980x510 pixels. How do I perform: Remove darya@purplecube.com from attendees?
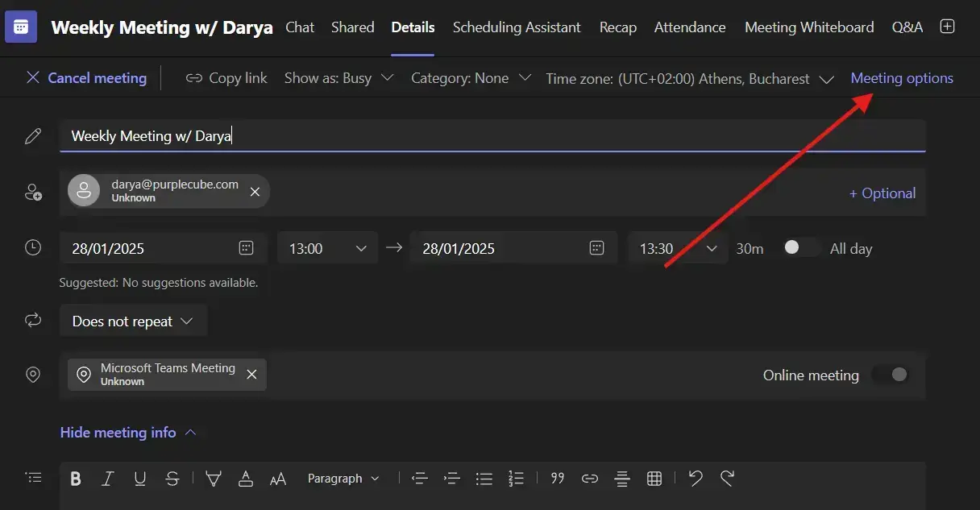[255, 191]
